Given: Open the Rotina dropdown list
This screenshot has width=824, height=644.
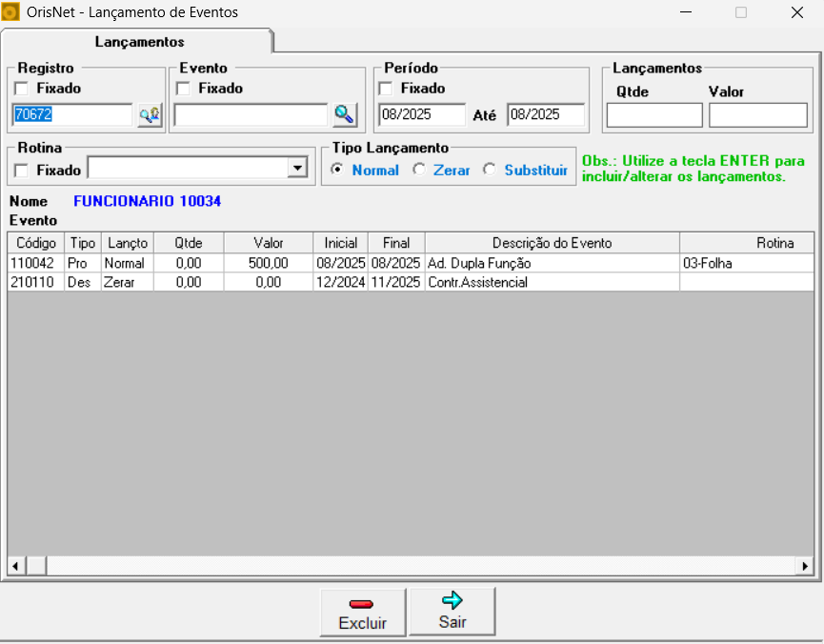Looking at the screenshot, I should [298, 169].
